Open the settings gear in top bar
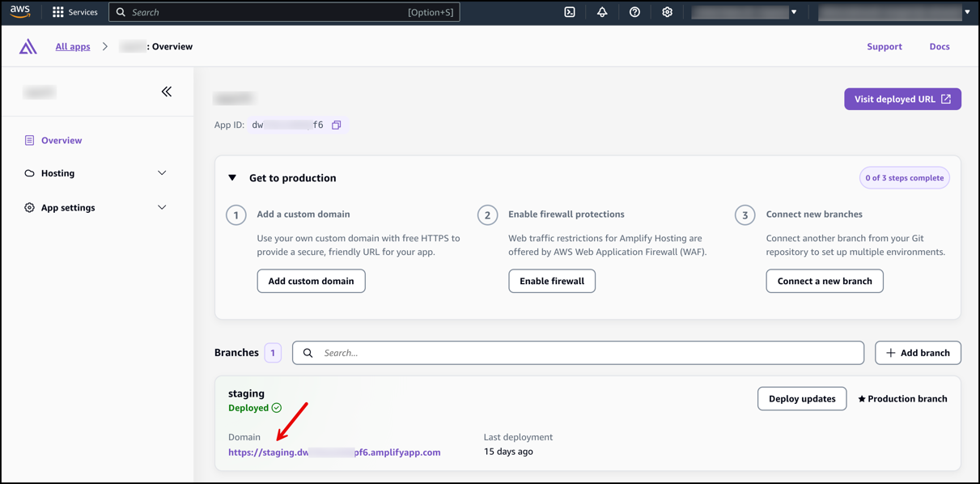This screenshot has width=980, height=484. 667,12
